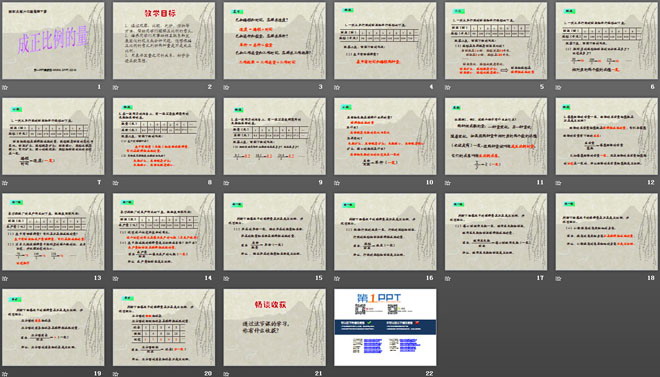Click slide number label "20"

(208, 373)
